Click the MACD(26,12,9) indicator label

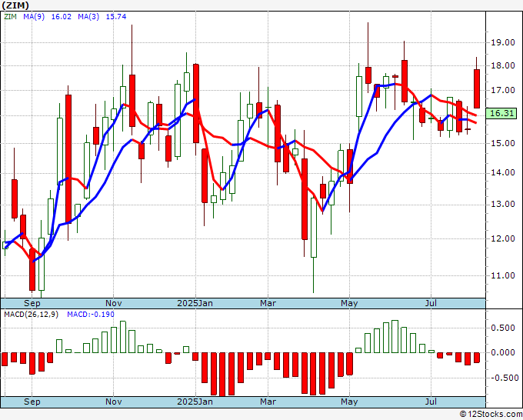click(x=31, y=315)
